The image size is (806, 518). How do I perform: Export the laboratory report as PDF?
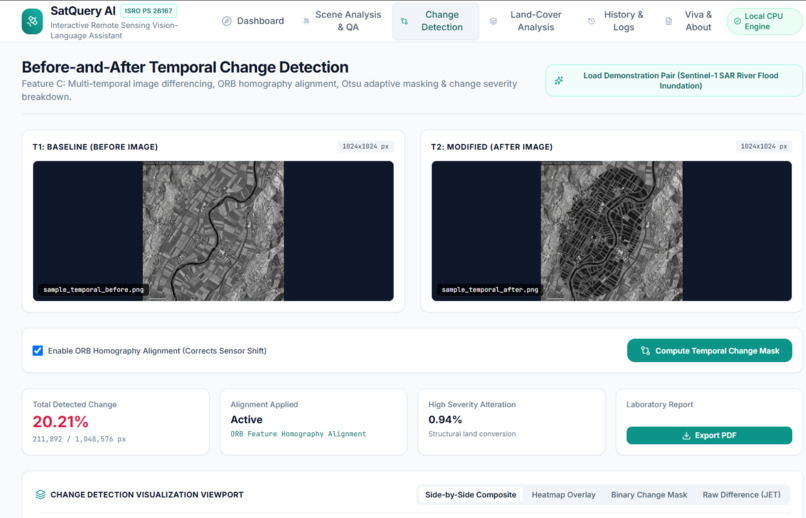709,435
